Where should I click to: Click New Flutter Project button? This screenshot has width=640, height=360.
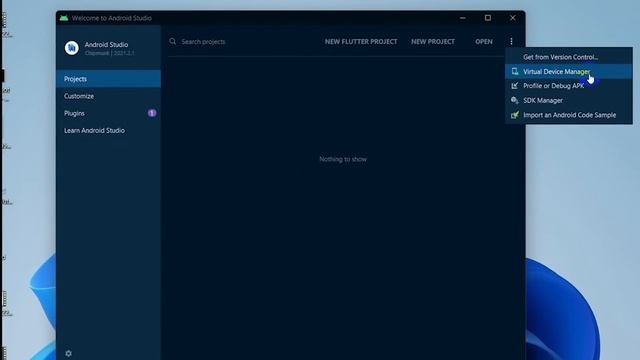(361, 41)
